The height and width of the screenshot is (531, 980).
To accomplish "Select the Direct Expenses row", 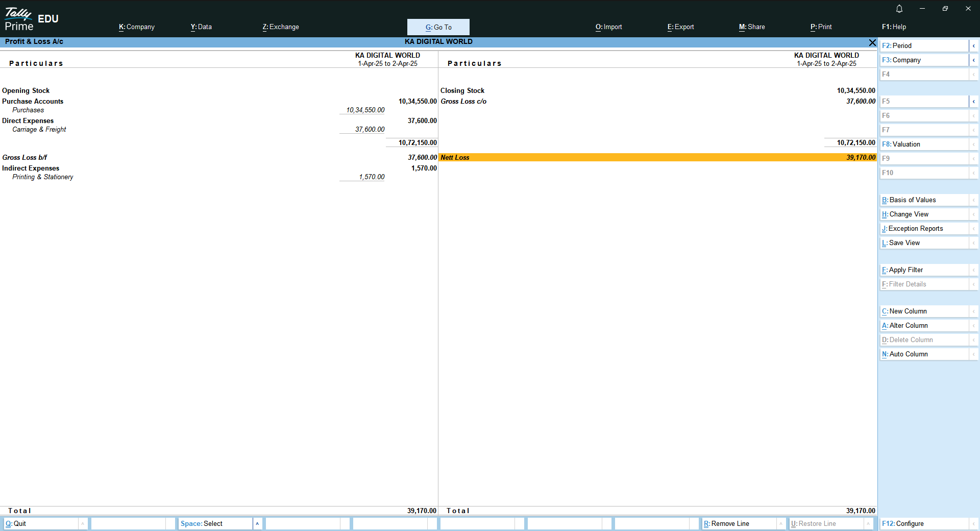I will tap(219, 121).
